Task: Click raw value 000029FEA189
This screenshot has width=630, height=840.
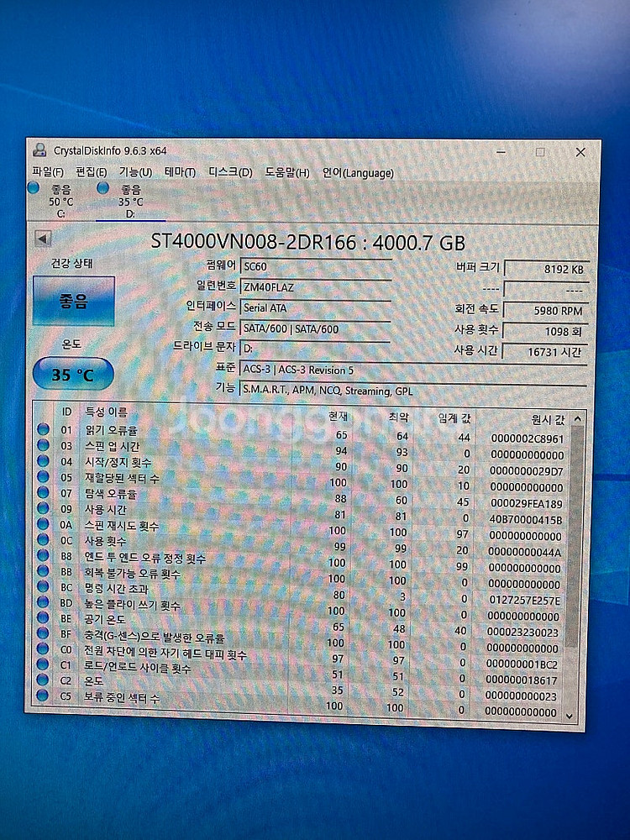Action: coord(526,503)
